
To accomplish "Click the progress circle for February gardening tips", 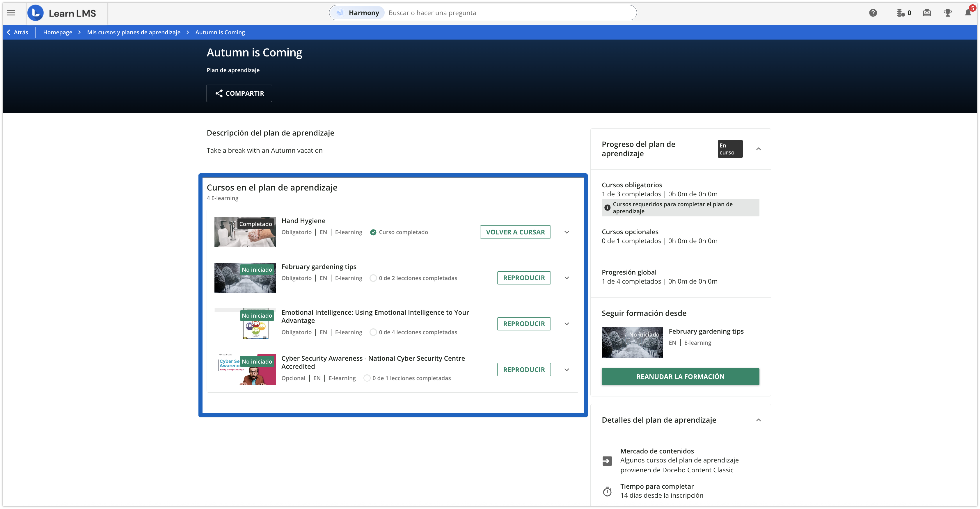I will pyautogui.click(x=373, y=278).
